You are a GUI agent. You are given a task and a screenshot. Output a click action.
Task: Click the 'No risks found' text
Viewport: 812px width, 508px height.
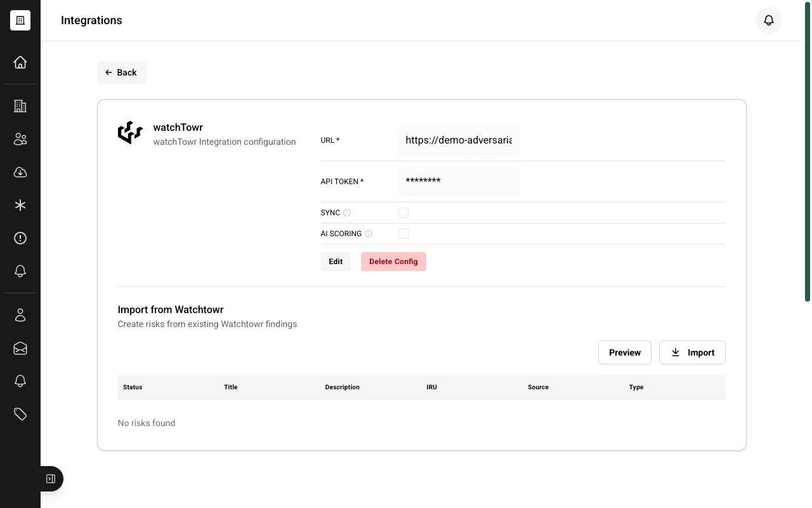pyautogui.click(x=147, y=423)
